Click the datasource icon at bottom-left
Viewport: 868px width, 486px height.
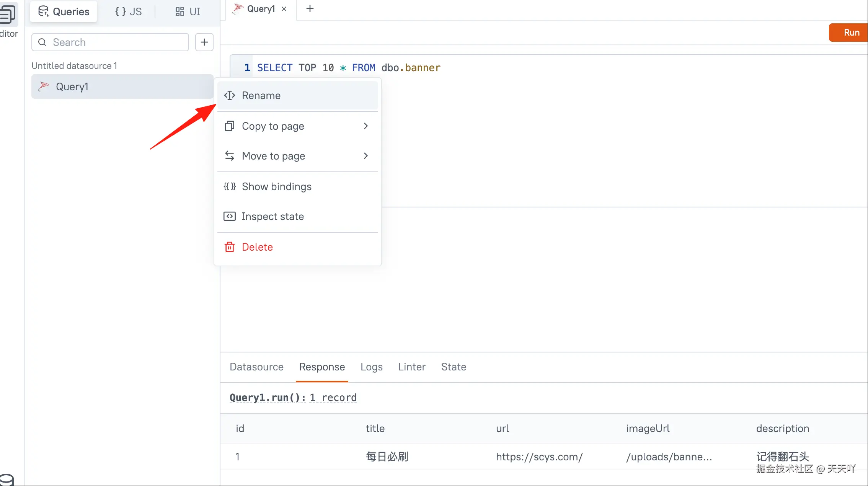click(x=7, y=479)
